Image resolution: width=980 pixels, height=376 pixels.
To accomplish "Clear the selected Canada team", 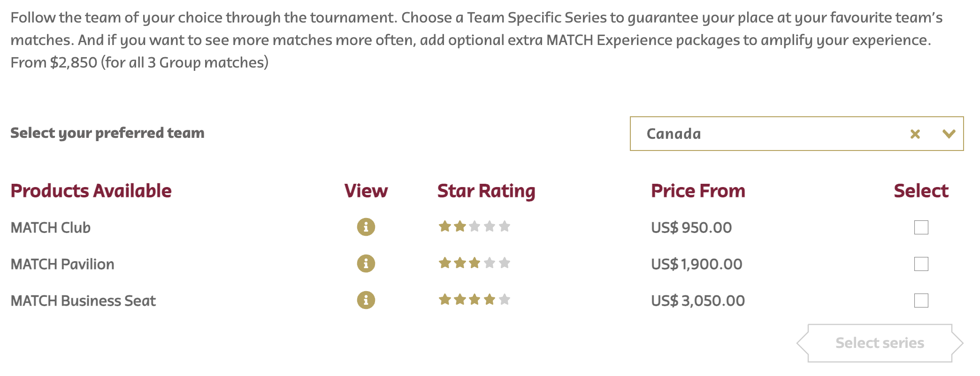I will pyautogui.click(x=915, y=134).
